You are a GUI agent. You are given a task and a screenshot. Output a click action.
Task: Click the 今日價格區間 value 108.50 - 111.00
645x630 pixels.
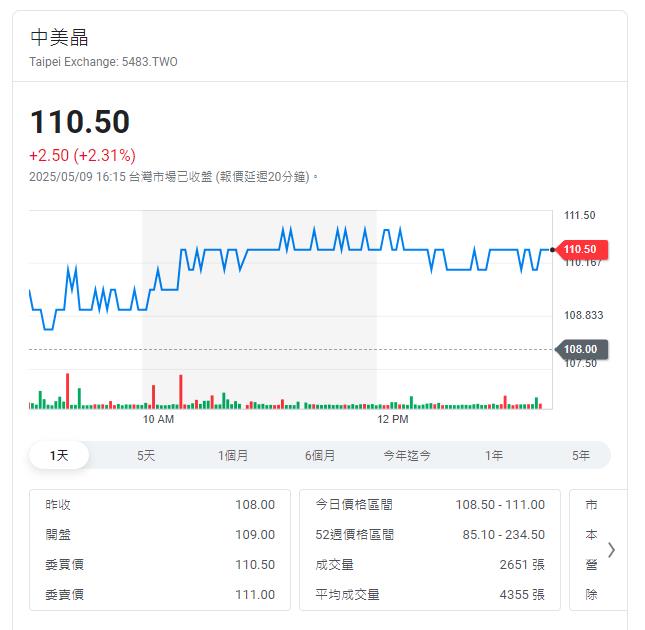(500, 505)
